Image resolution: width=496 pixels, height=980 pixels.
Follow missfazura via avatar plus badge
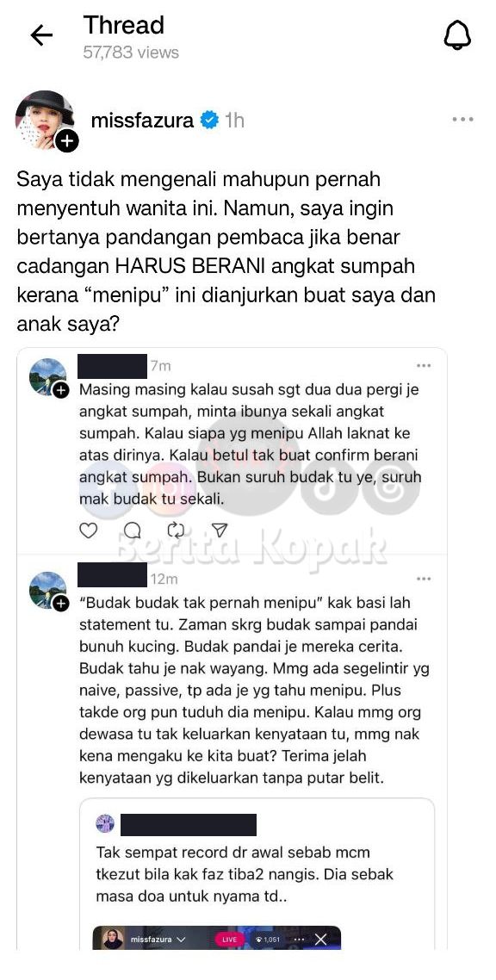click(x=67, y=141)
